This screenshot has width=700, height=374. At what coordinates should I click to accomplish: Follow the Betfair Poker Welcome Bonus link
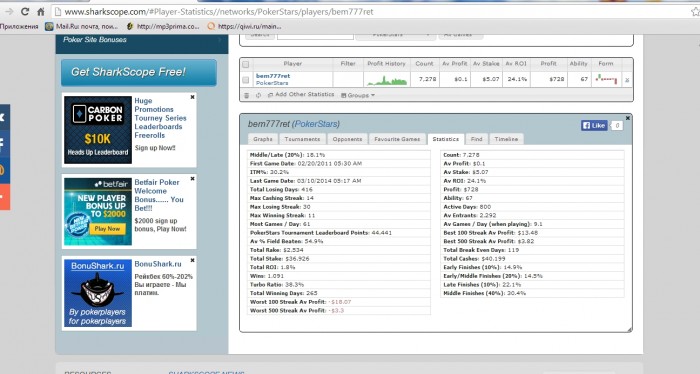pyautogui.click(x=159, y=195)
